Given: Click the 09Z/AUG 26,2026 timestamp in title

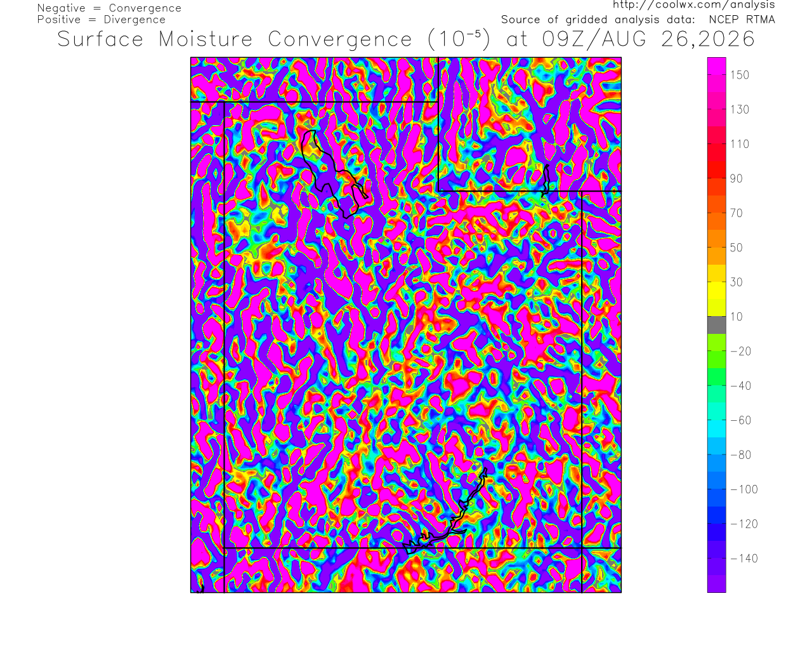Looking at the screenshot, I should coord(649,39).
